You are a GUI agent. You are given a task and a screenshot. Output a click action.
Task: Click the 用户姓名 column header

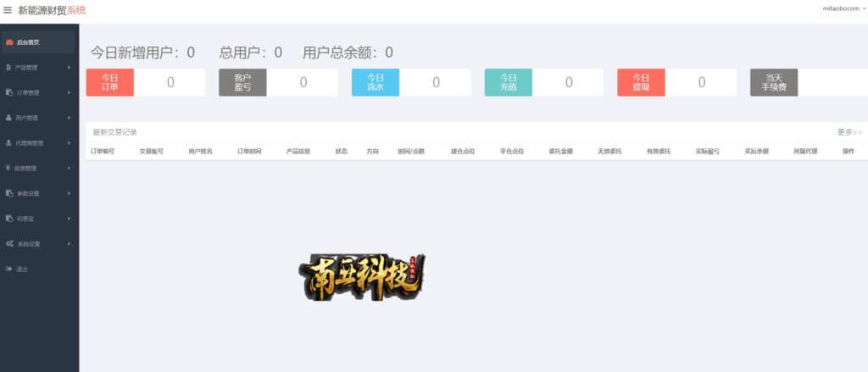pos(200,151)
